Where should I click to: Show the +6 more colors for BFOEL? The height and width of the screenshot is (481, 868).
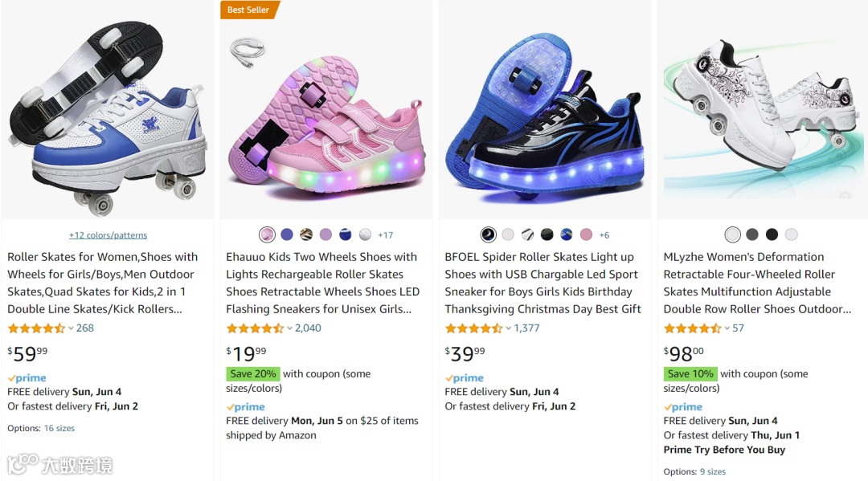click(604, 235)
